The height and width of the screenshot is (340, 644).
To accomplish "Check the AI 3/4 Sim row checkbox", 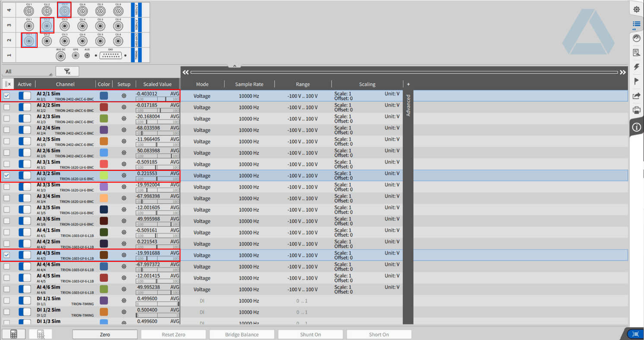I will [7, 198].
